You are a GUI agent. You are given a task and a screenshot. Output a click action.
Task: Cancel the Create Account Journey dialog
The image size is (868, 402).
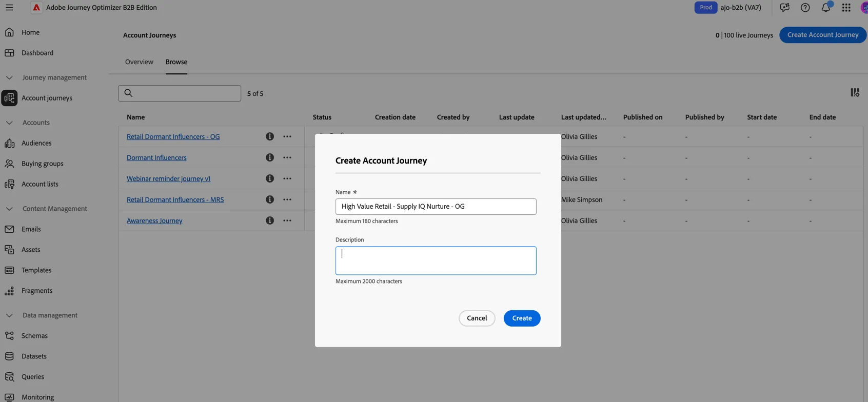(477, 318)
